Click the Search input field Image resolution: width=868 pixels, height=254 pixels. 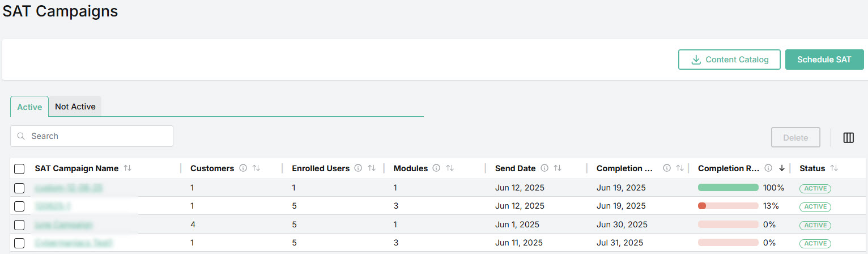[x=92, y=136]
